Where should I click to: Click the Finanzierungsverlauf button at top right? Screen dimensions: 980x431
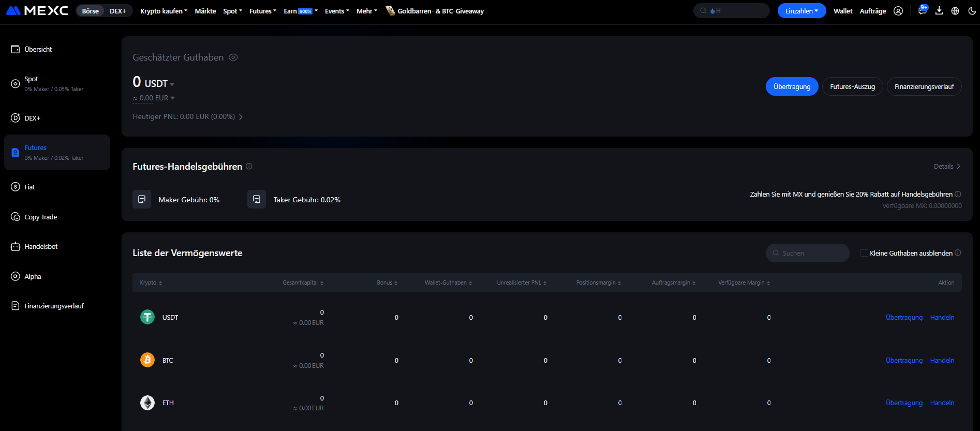coord(924,86)
